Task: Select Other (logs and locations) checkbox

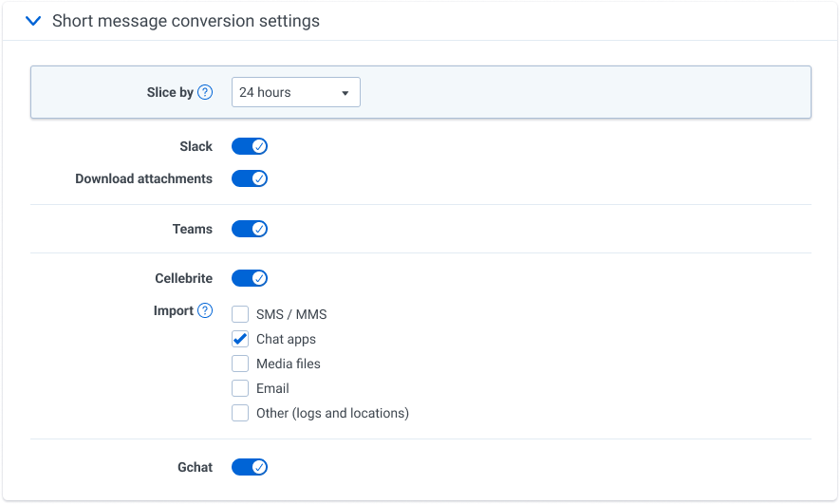Action: pos(240,413)
